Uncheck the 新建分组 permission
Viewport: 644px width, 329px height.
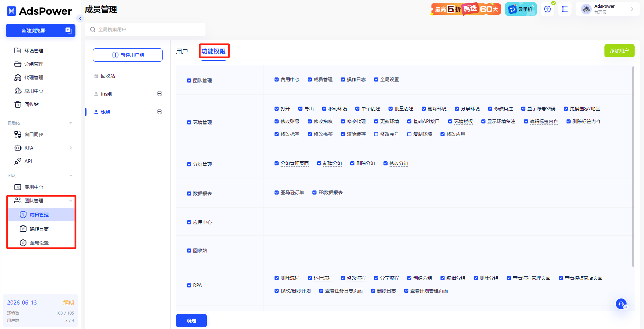tap(319, 163)
